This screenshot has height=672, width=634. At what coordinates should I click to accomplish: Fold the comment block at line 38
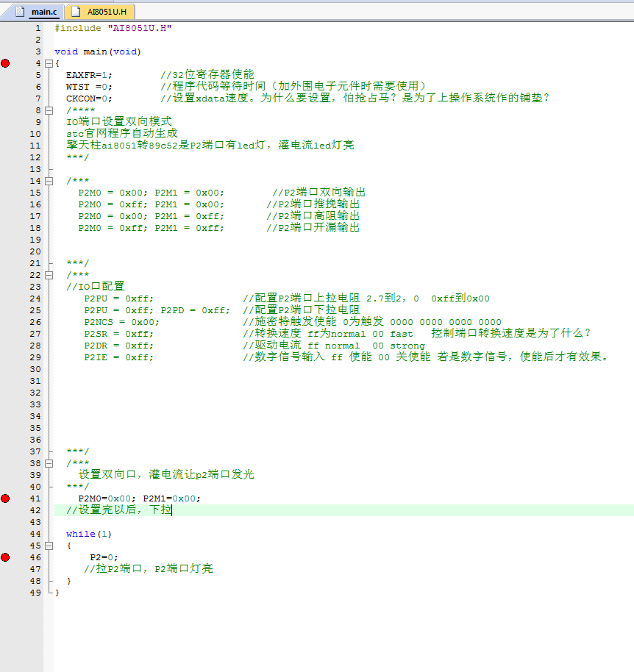point(49,463)
